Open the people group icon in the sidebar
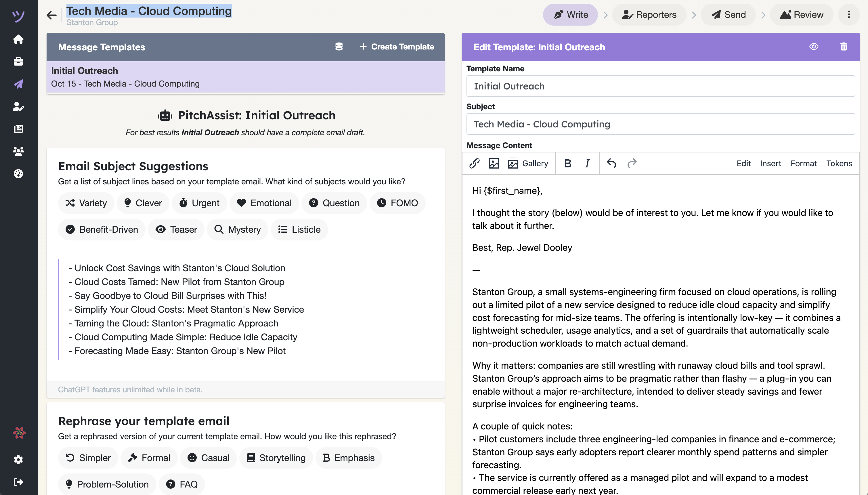Screen dimensions: 868x495 coord(18,151)
